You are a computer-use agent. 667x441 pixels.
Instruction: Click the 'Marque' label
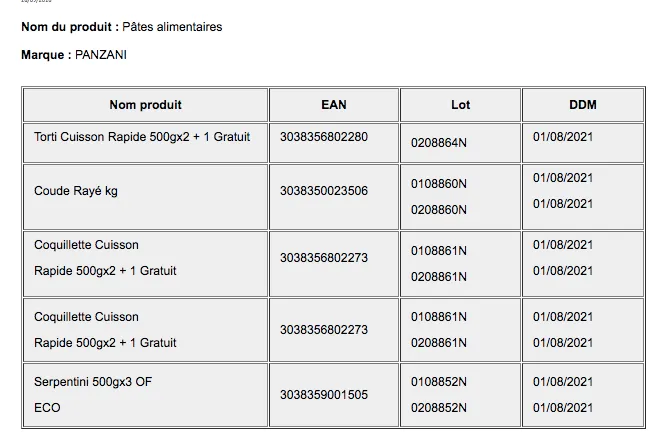click(44, 55)
